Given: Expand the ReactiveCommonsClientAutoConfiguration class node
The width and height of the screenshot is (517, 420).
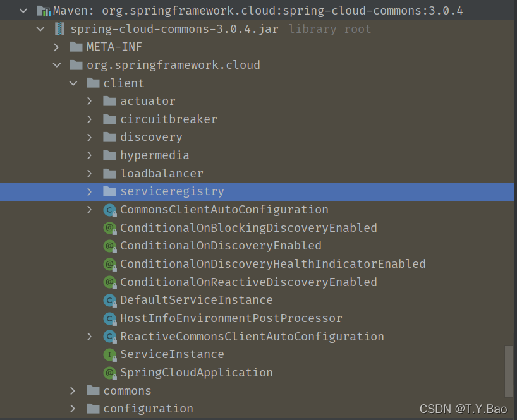Looking at the screenshot, I should coord(89,337).
